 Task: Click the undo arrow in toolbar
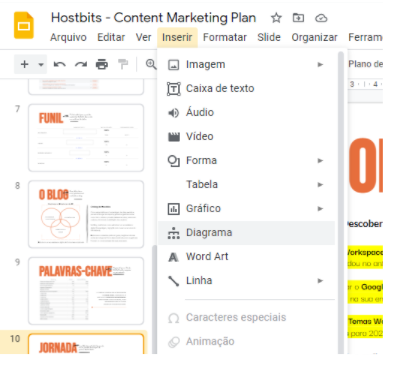pyautogui.click(x=60, y=64)
